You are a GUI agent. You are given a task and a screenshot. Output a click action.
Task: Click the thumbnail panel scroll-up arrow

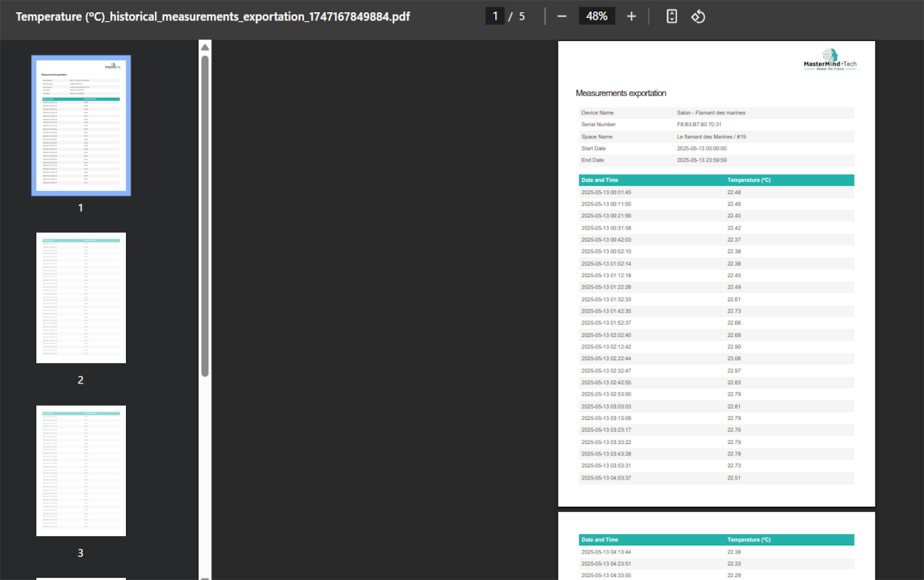205,48
